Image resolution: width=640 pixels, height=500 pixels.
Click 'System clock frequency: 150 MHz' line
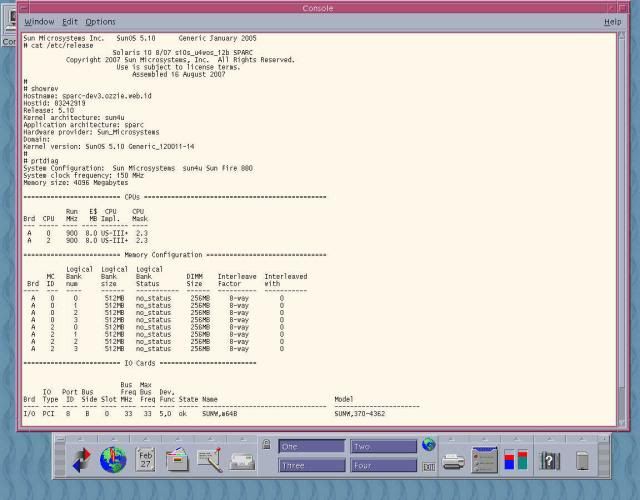click(84, 176)
